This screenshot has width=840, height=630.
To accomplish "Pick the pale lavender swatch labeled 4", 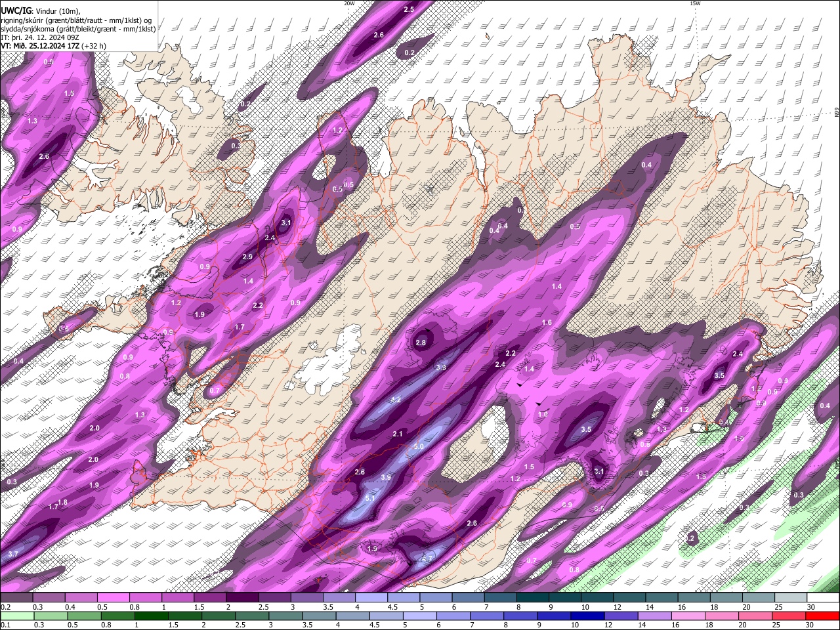I will click(x=371, y=598).
